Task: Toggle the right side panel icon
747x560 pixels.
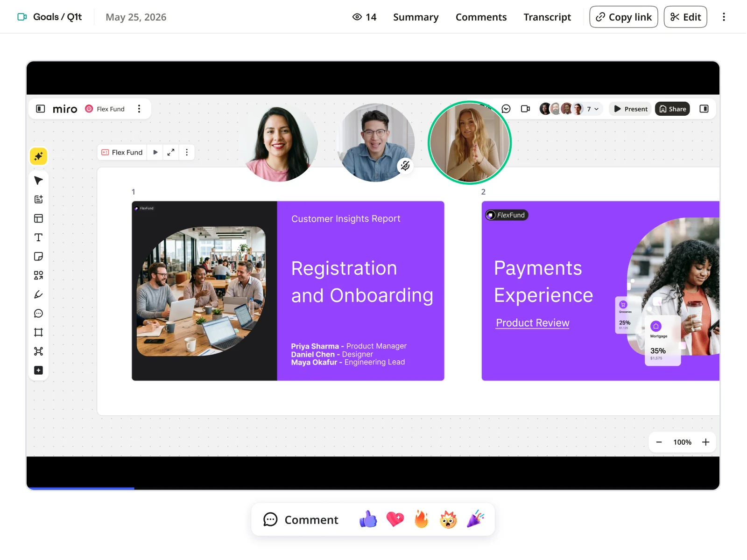Action: pyautogui.click(x=704, y=109)
